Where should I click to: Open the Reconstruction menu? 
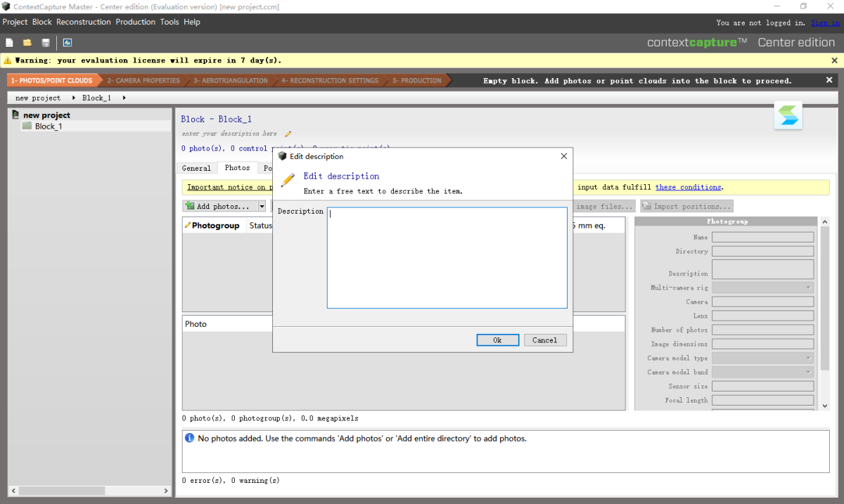click(x=83, y=22)
